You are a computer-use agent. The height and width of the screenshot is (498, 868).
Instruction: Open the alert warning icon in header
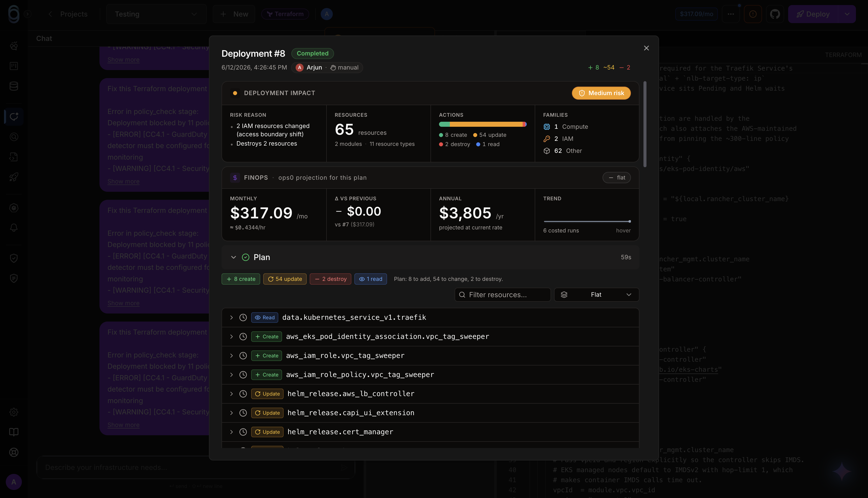[753, 14]
